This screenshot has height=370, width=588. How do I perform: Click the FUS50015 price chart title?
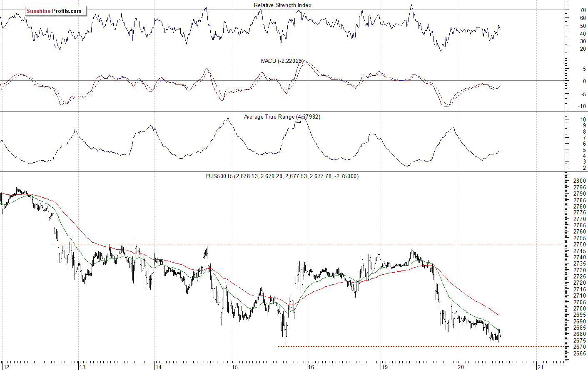(x=282, y=176)
